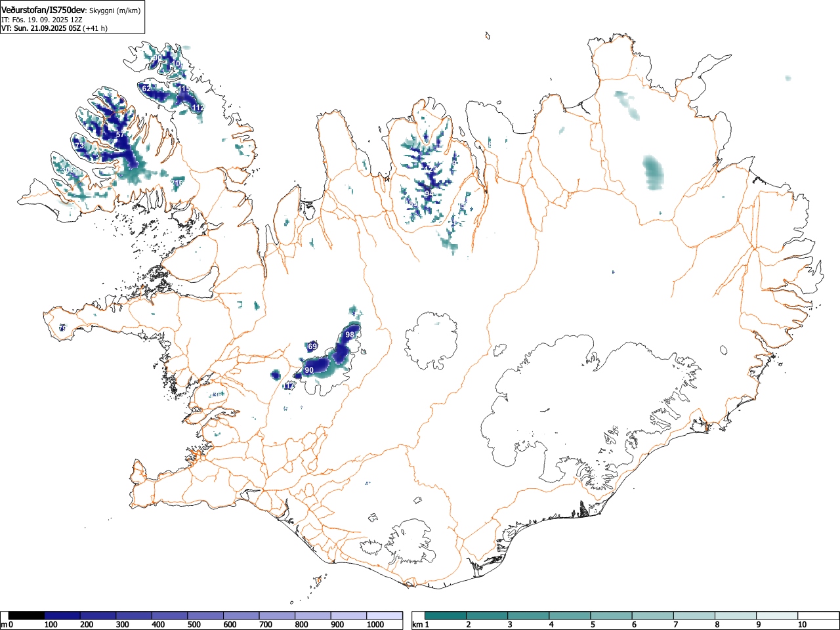Click the 5 tick label on the km scale
The width and height of the screenshot is (840, 630).
[593, 625]
